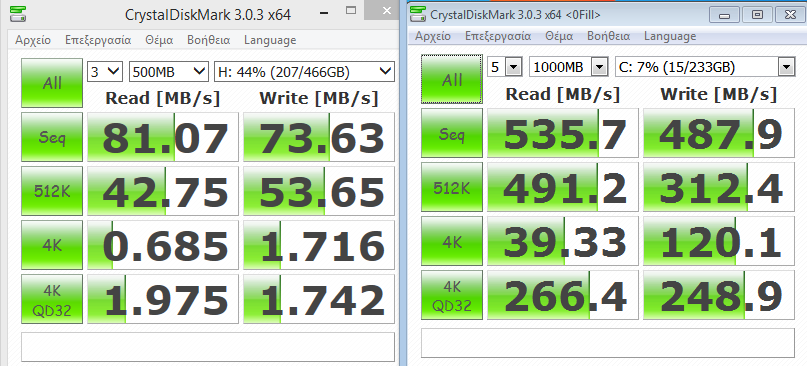The image size is (807, 366).
Task: Click 512K write result 312.4
Action: pos(719,187)
